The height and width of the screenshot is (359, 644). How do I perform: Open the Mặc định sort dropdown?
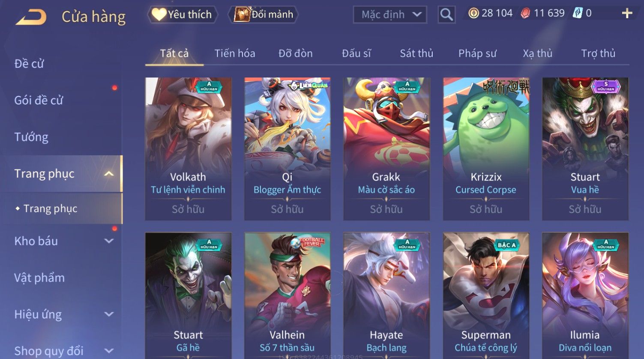(x=390, y=15)
